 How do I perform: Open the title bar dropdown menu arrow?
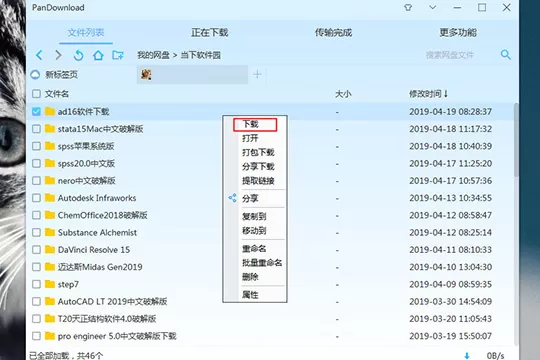(x=433, y=7)
